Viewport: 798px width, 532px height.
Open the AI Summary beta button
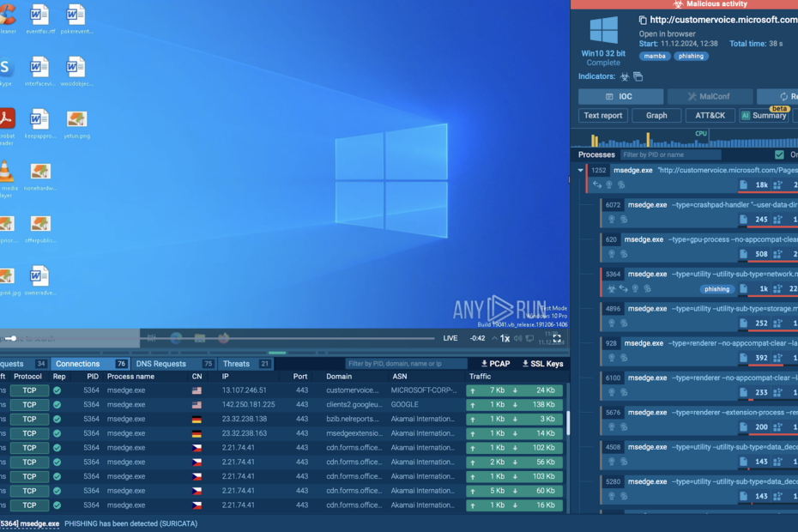[764, 116]
